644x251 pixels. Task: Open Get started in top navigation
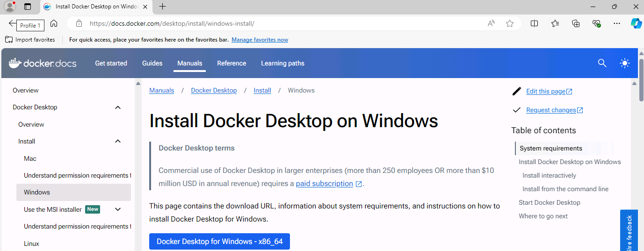[111, 63]
